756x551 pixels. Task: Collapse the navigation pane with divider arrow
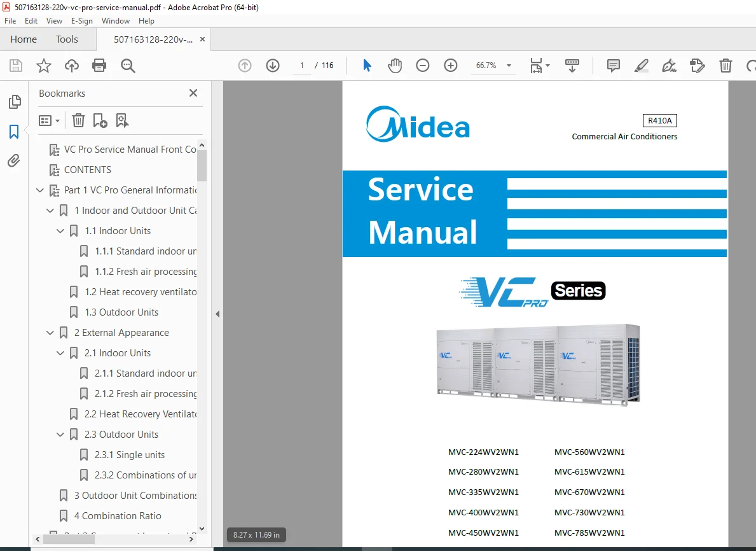pyautogui.click(x=217, y=314)
